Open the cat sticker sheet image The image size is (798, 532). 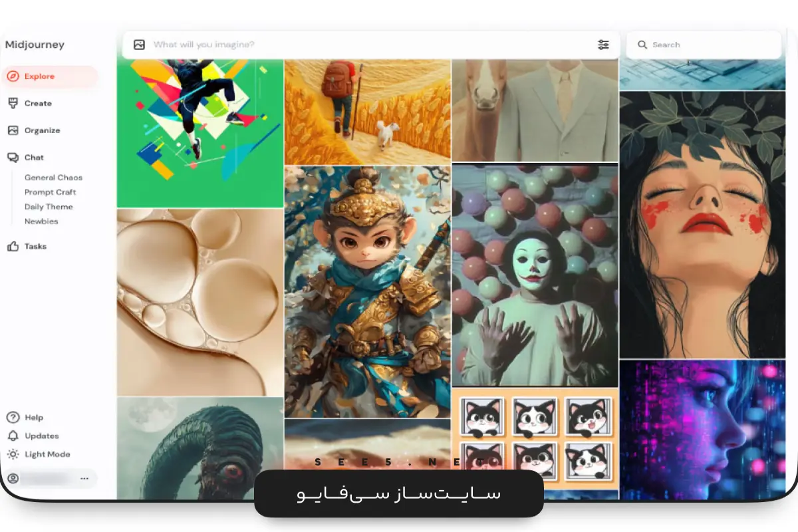535,439
